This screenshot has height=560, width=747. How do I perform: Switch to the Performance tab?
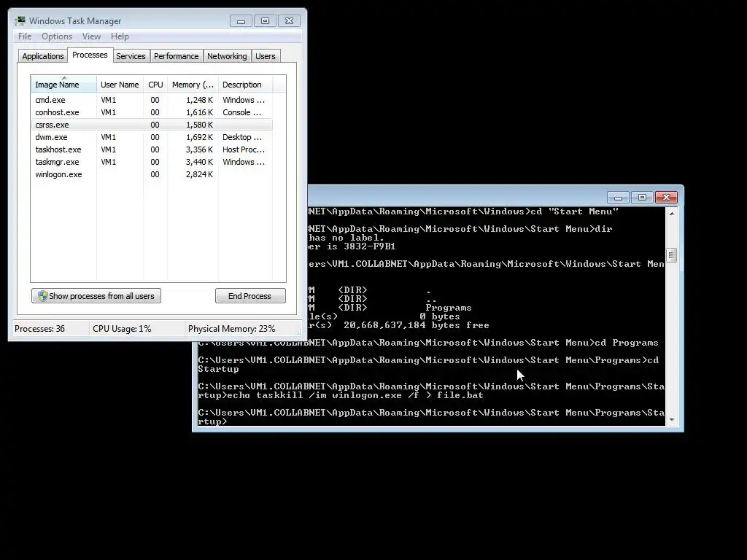tap(177, 56)
